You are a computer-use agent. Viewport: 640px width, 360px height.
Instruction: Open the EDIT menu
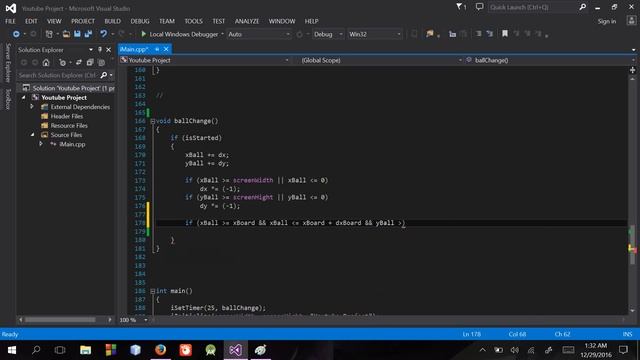(31, 21)
